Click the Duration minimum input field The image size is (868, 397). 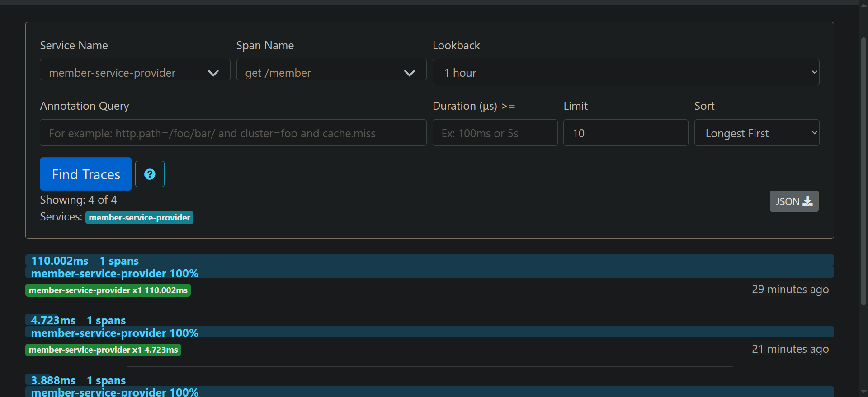(495, 133)
